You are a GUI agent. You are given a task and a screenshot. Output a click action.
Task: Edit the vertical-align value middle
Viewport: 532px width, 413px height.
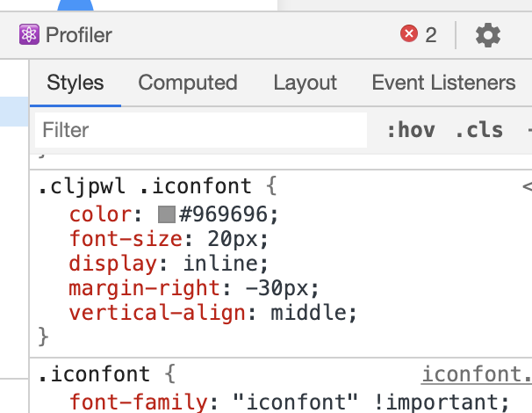313,312
